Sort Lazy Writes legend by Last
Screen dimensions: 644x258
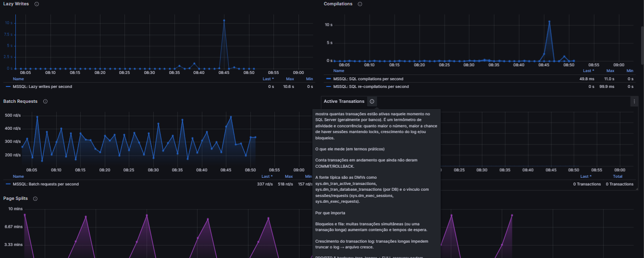tap(268, 79)
